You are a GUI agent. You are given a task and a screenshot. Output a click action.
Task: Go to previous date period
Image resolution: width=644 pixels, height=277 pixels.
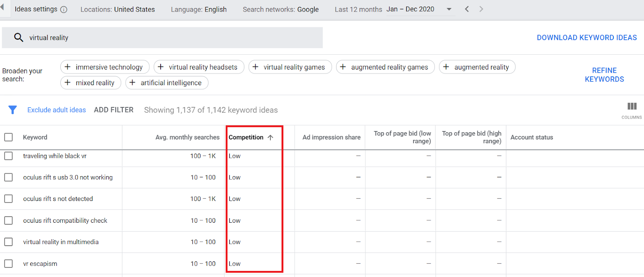(x=467, y=9)
